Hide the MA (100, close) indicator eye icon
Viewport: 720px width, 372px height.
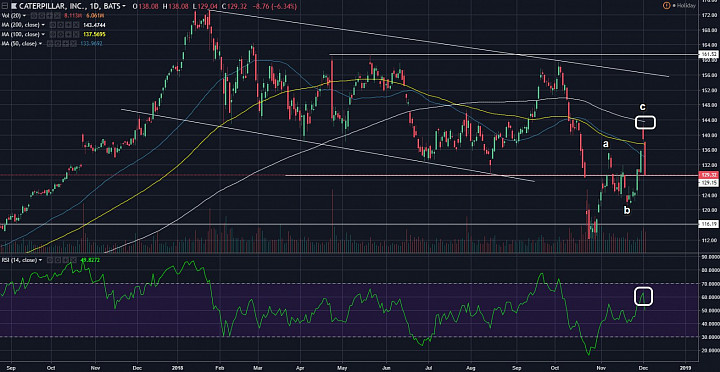click(x=53, y=34)
